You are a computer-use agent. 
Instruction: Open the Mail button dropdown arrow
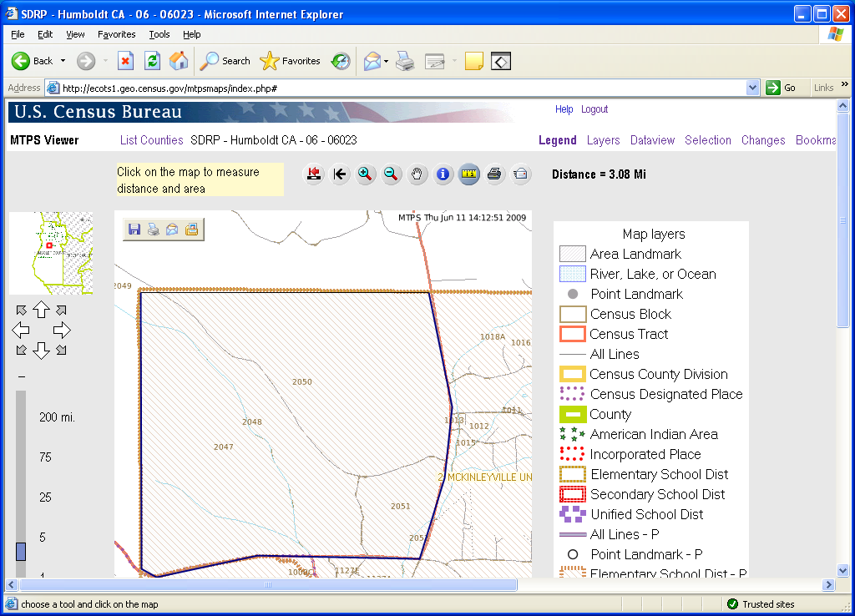(386, 61)
